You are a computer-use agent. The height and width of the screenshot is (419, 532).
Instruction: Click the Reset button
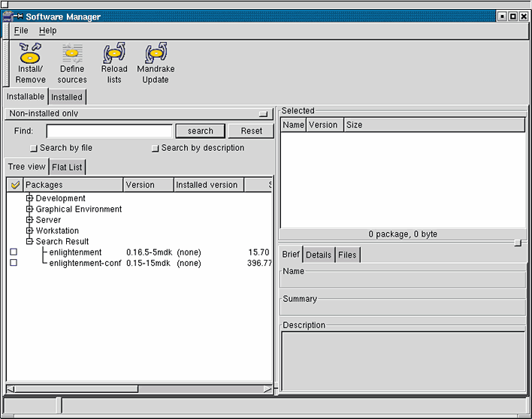click(252, 131)
